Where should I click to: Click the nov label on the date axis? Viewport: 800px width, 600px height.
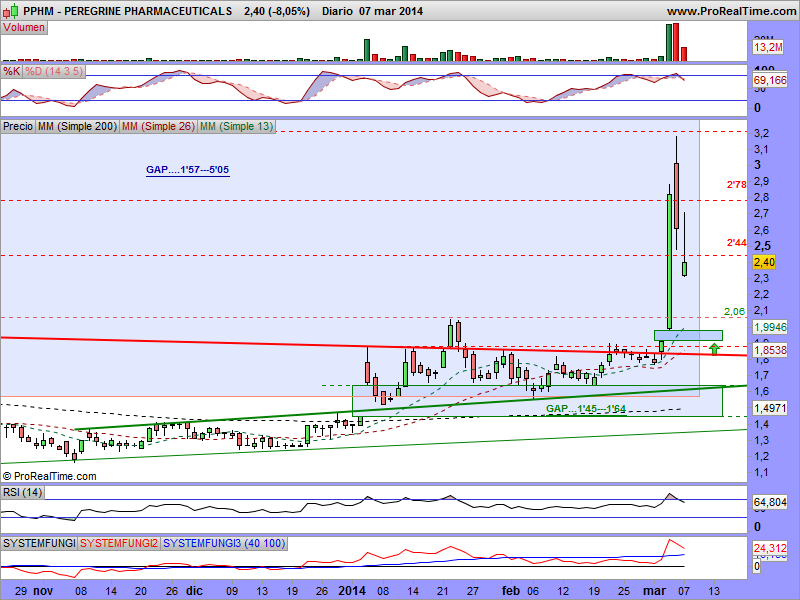coord(43,591)
